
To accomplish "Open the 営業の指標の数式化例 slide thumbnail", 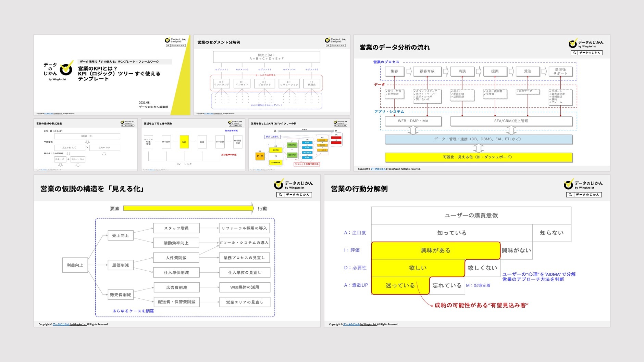I will coord(86,145).
